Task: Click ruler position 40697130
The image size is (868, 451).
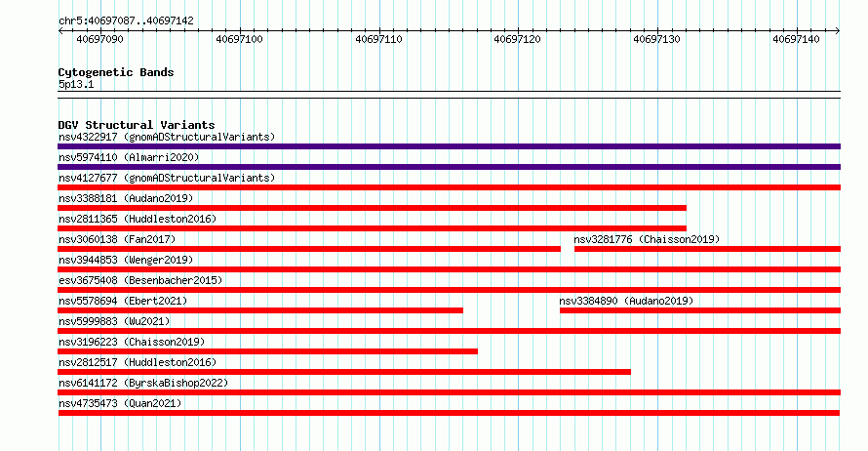Action: coord(656,39)
